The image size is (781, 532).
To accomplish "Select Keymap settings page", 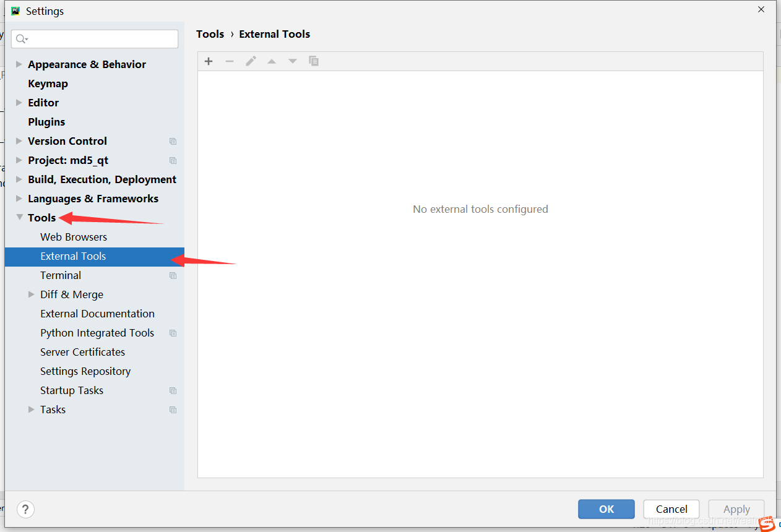I will [48, 84].
